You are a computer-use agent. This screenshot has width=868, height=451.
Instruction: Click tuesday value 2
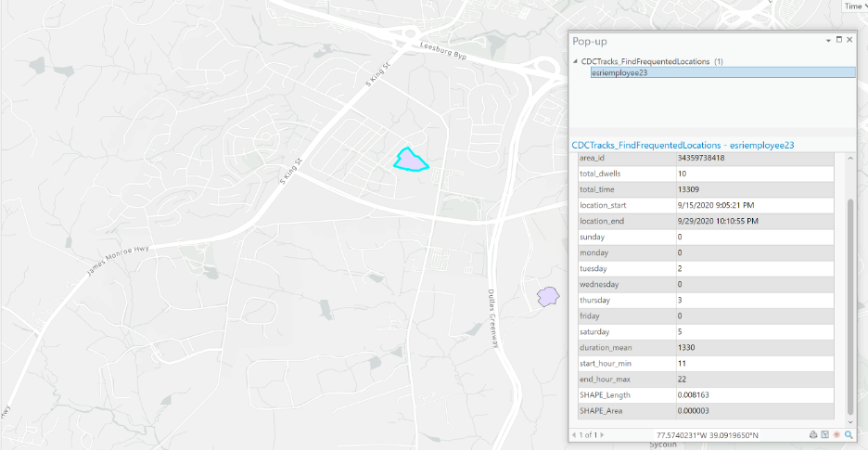680,269
